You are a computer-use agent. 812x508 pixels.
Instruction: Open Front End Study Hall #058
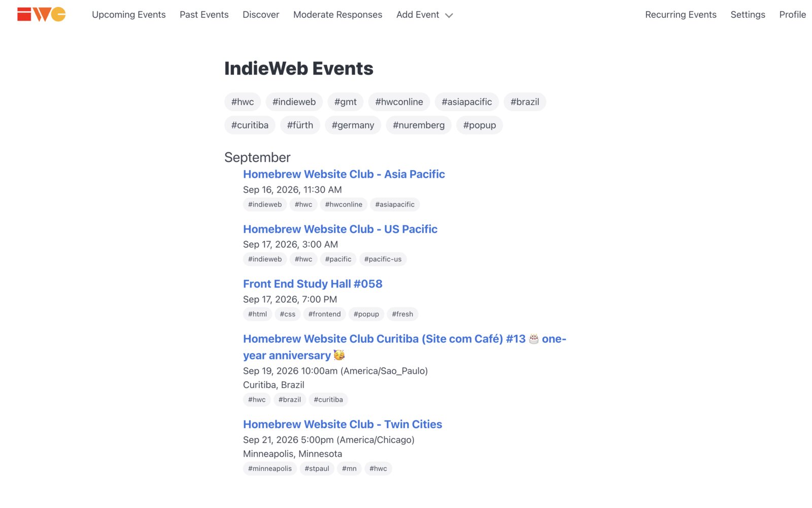[313, 284]
